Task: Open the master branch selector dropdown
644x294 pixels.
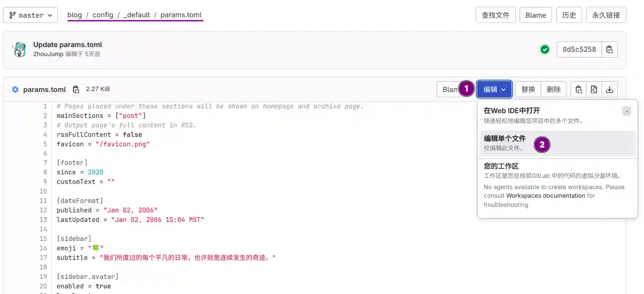Action: (x=31, y=15)
